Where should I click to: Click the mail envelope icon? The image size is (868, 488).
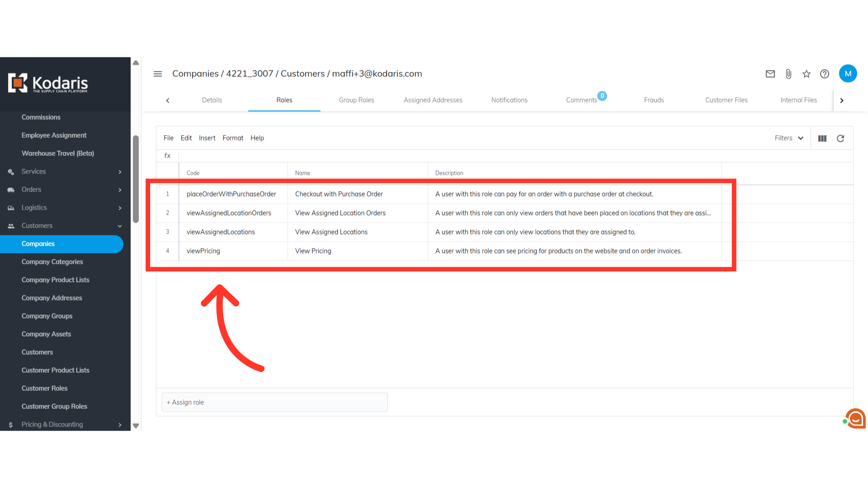(770, 74)
